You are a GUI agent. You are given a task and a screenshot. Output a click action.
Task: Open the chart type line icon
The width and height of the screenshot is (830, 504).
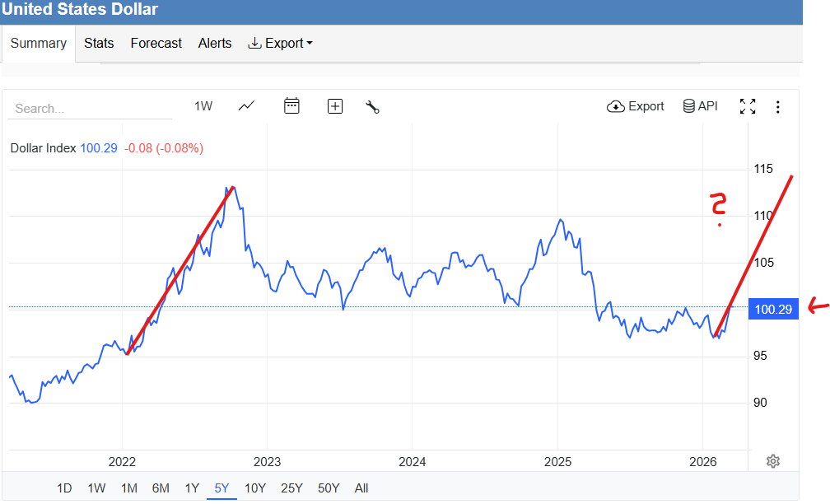pyautogui.click(x=246, y=106)
